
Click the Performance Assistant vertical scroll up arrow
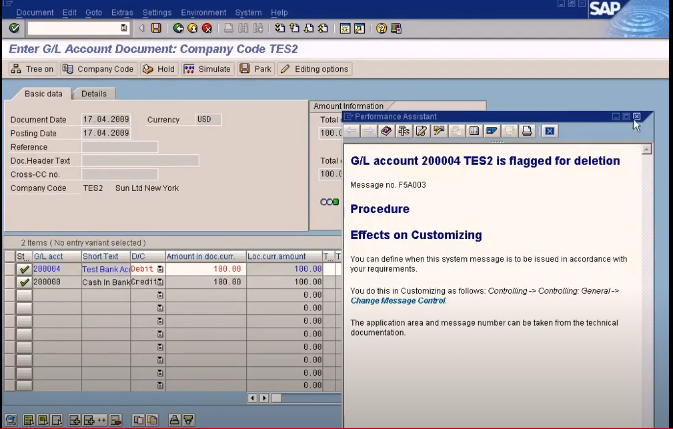[646, 149]
